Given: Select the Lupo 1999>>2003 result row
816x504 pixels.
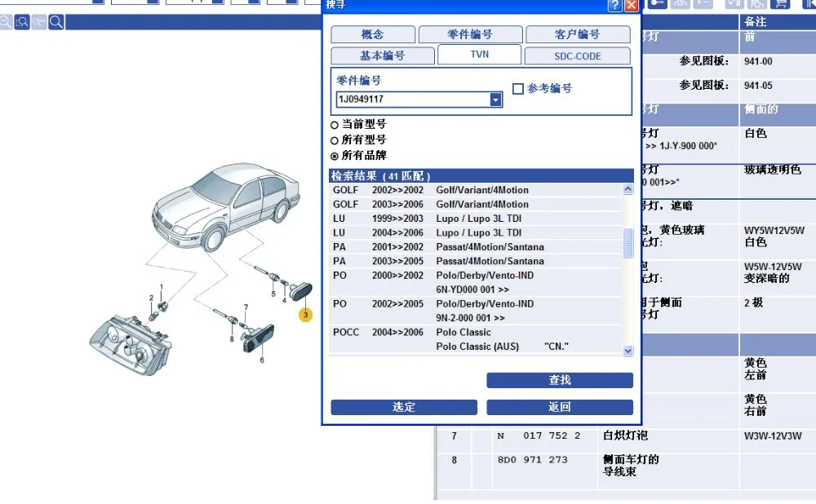Looking at the screenshot, I should (477, 219).
